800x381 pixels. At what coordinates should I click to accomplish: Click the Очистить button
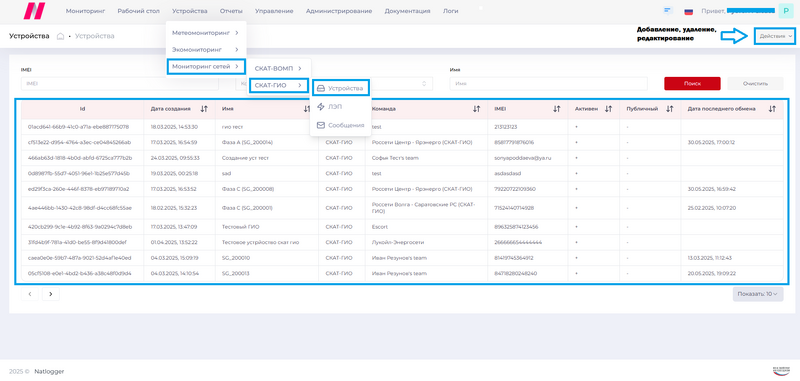755,84
